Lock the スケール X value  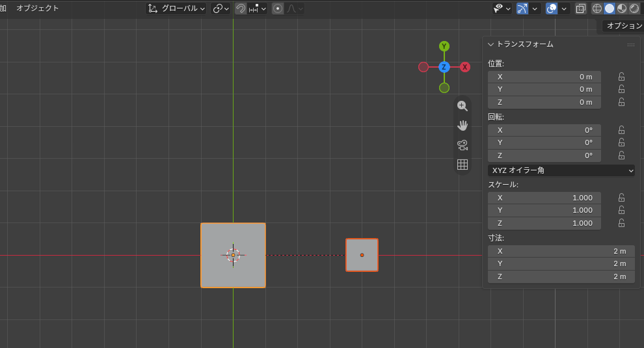click(x=621, y=198)
